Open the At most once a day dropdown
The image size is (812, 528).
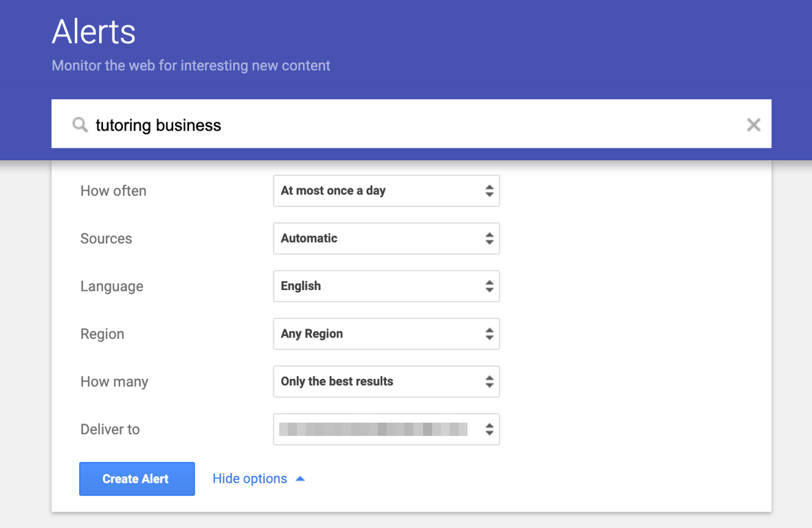(x=385, y=190)
